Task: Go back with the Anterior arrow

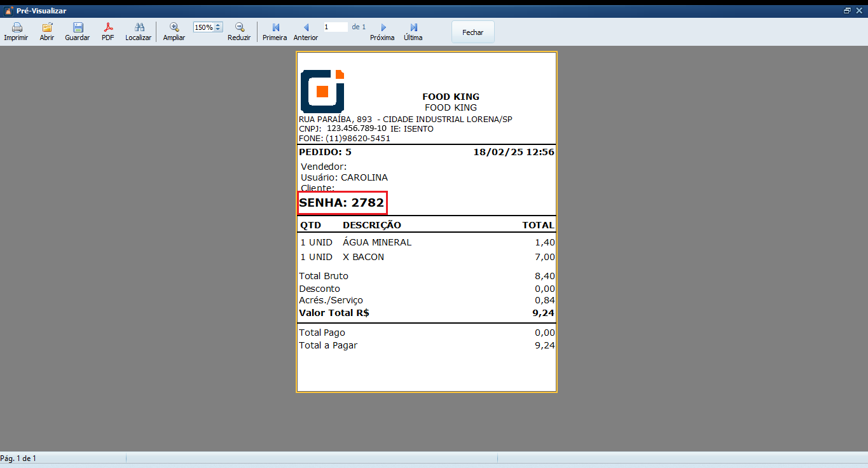Action: click(x=306, y=28)
